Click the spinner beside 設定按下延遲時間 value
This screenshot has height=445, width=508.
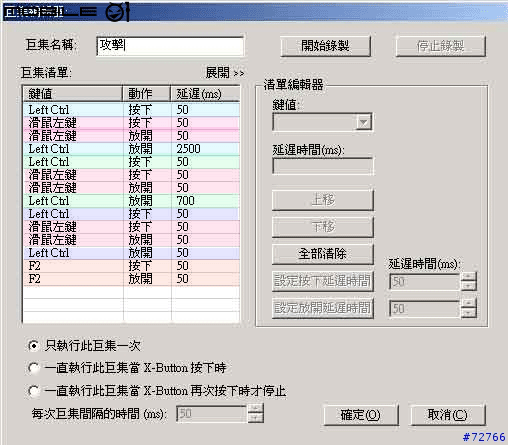coord(469,282)
